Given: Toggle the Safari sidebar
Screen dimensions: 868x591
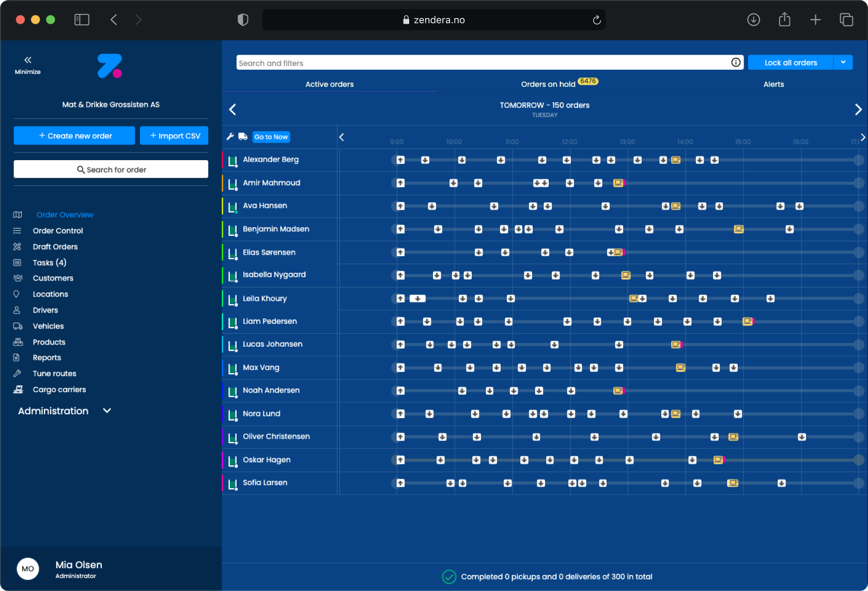Looking at the screenshot, I should (x=82, y=20).
